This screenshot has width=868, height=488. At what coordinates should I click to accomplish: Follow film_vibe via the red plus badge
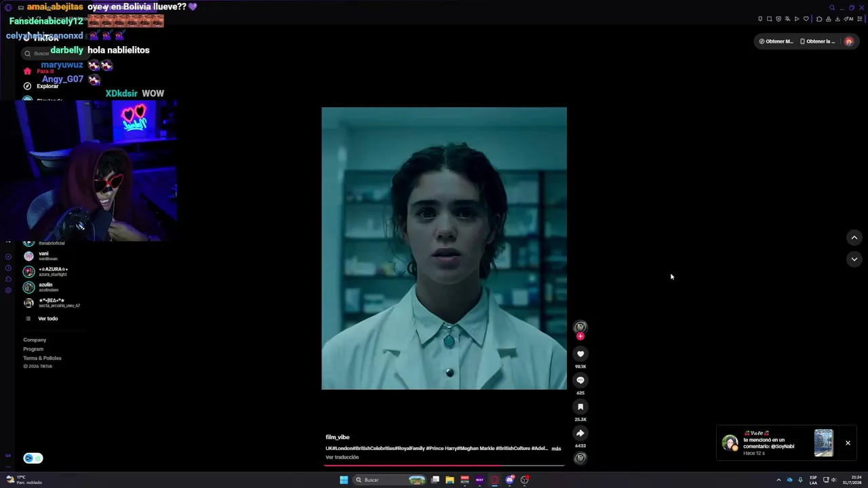580,336
